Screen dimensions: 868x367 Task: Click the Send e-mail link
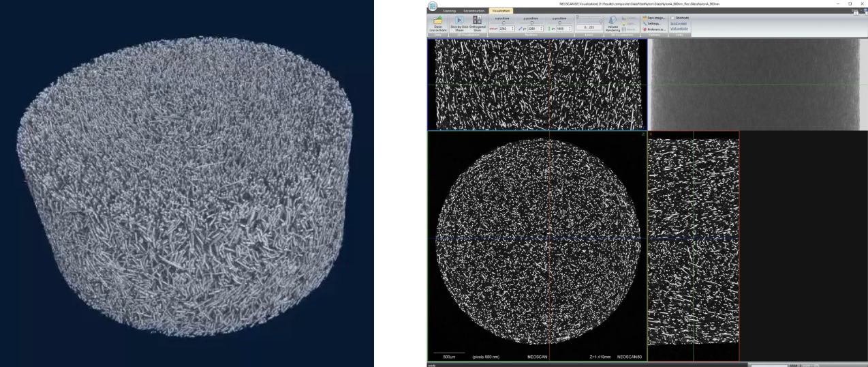(x=679, y=23)
